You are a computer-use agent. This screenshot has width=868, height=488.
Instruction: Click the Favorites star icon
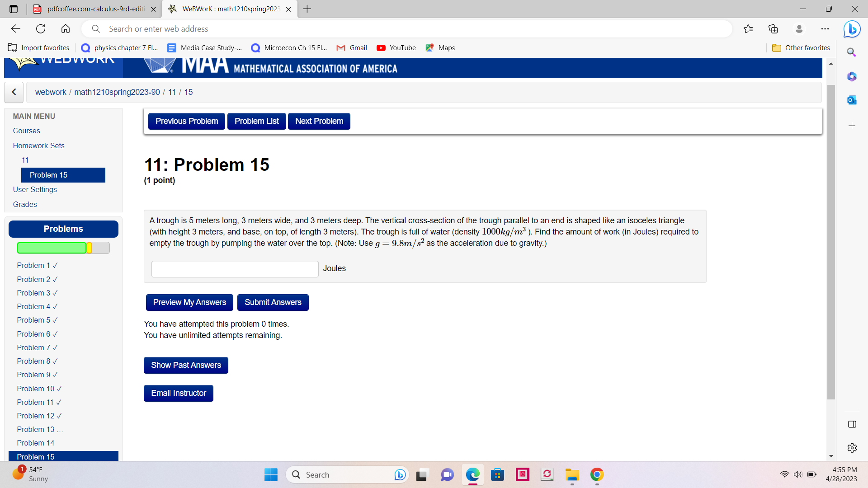tap(748, 29)
